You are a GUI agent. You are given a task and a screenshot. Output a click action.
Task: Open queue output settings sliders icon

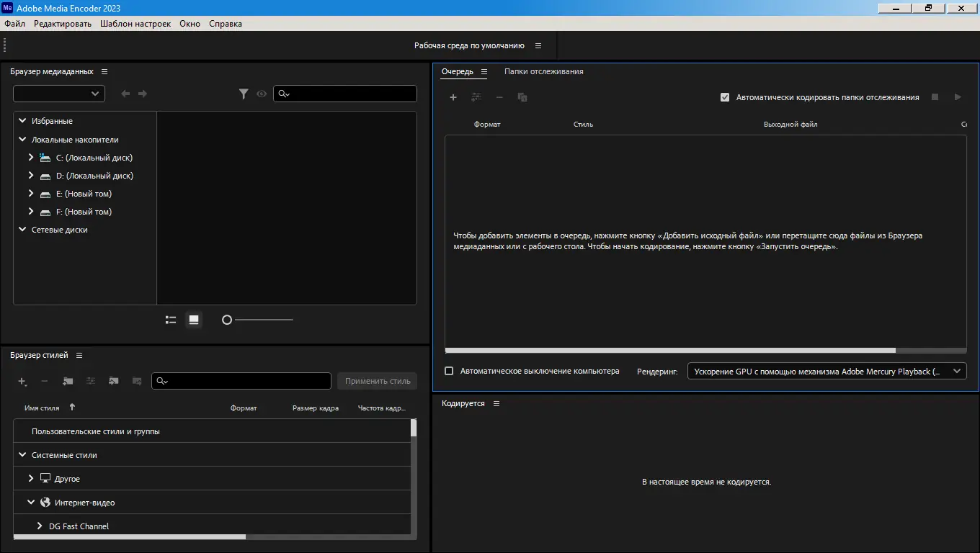tap(476, 97)
